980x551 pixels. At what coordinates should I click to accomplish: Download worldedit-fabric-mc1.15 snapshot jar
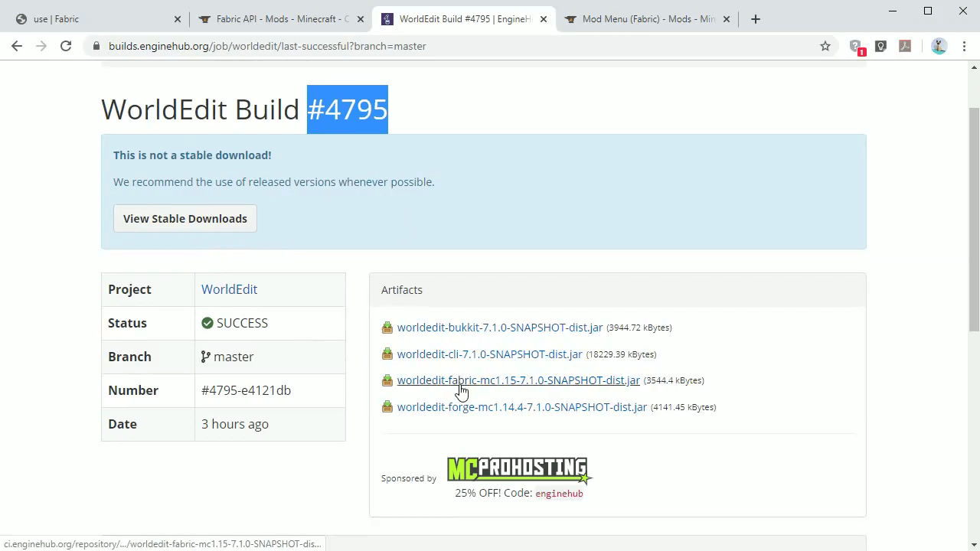pyautogui.click(x=518, y=380)
